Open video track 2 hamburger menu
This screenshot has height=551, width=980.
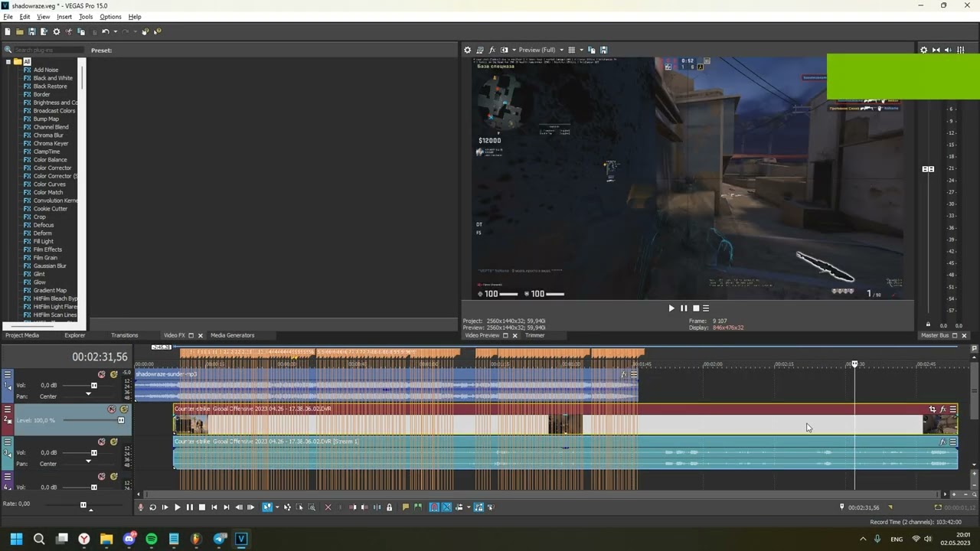coord(8,409)
